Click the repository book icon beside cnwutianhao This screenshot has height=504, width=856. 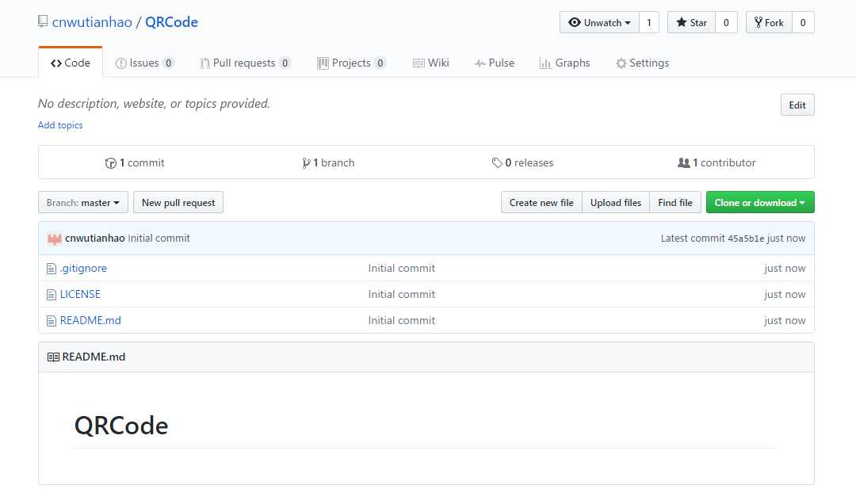point(43,22)
